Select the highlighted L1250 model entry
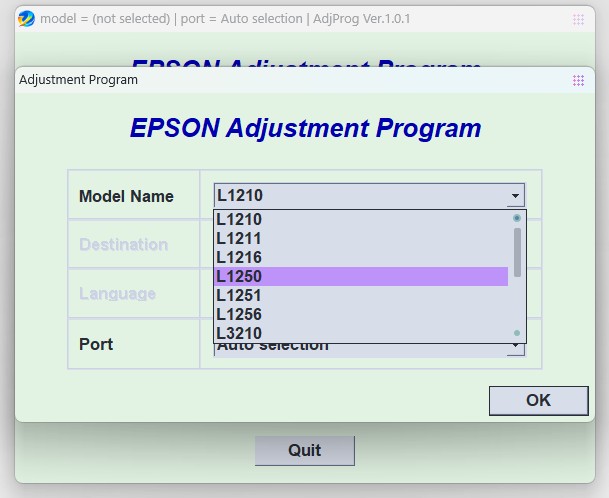This screenshot has width=609, height=498. [x=360, y=276]
